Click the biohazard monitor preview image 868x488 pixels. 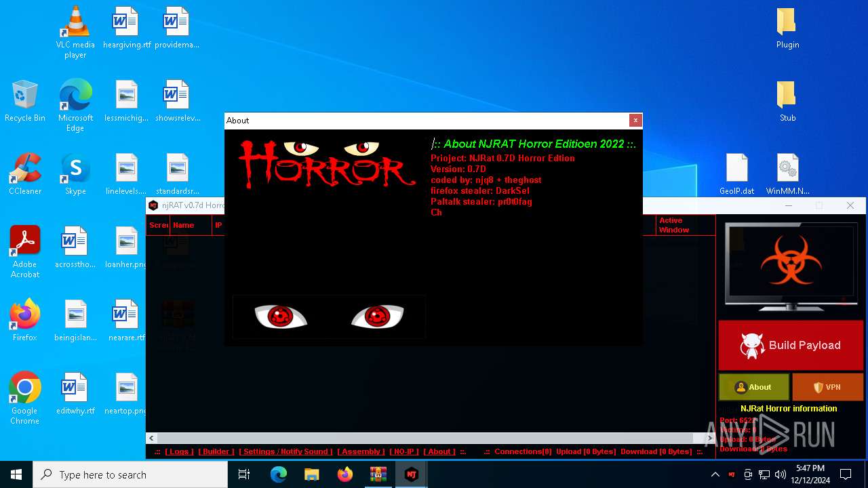pos(790,266)
